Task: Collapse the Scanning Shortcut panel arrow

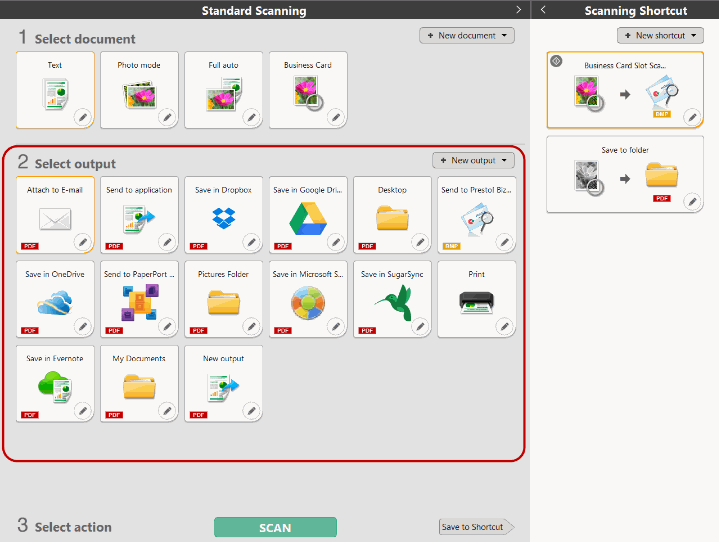Action: (x=543, y=10)
